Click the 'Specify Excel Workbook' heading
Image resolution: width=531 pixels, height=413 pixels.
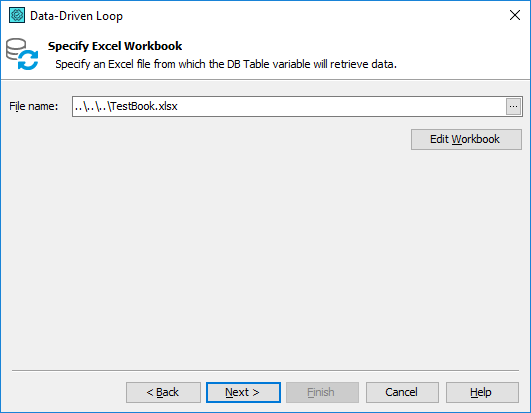pyautogui.click(x=115, y=46)
